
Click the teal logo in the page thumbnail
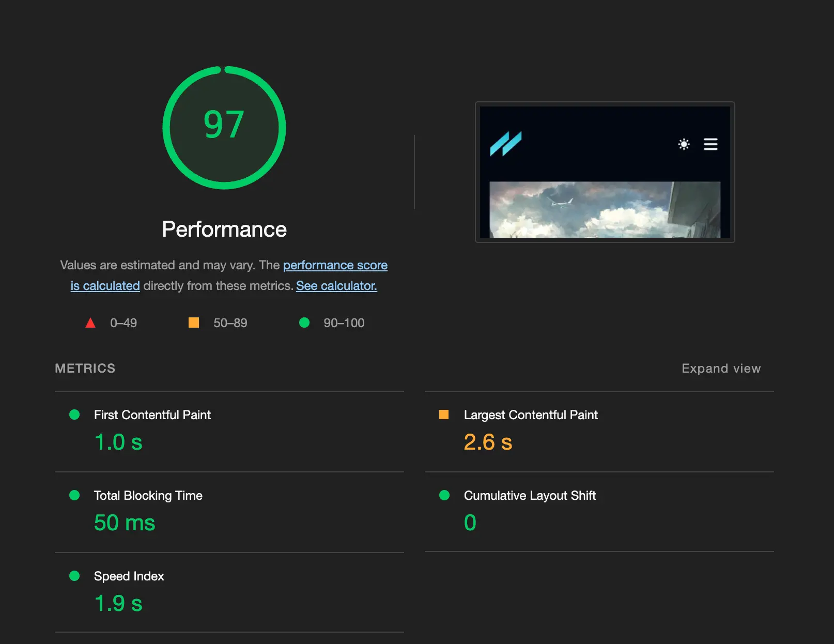coord(505,144)
